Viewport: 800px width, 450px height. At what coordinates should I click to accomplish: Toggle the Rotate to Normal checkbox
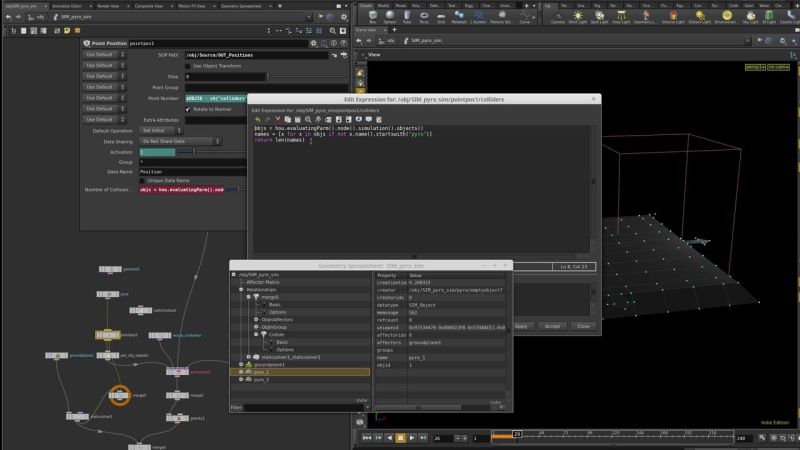188,109
